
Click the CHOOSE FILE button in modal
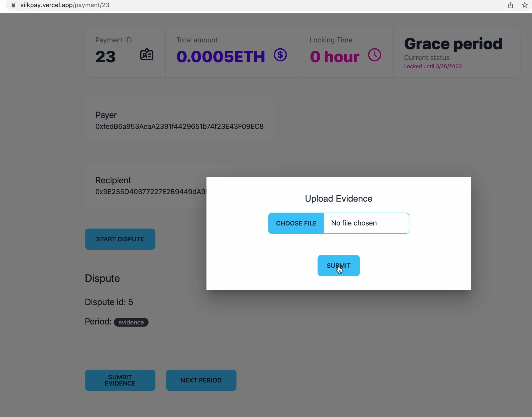coord(297,223)
